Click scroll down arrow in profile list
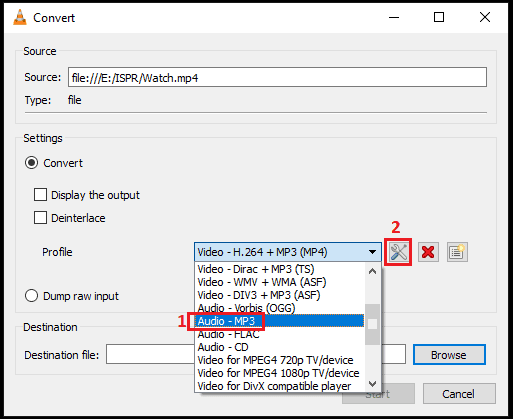Screen dimensions: 513x419 tap(373, 384)
